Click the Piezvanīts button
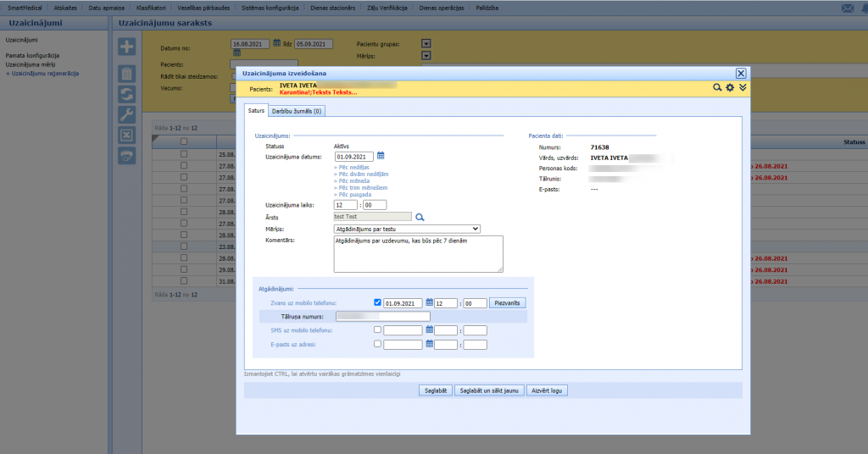The height and width of the screenshot is (454, 868). pyautogui.click(x=509, y=302)
